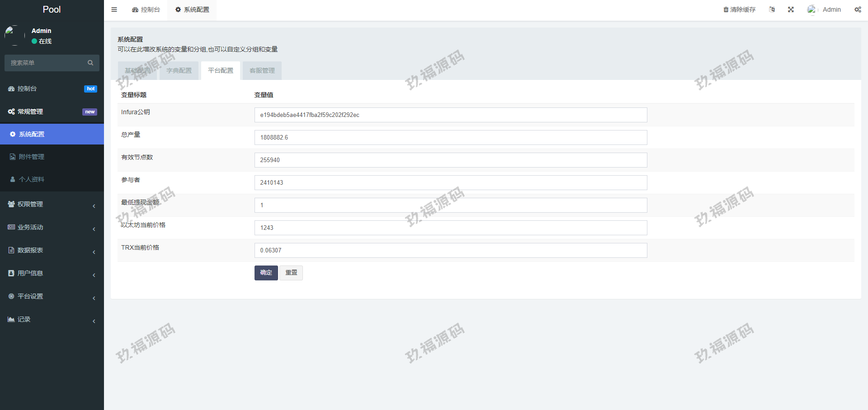
Task: Open the settings gears icon top-right
Action: 858,9
